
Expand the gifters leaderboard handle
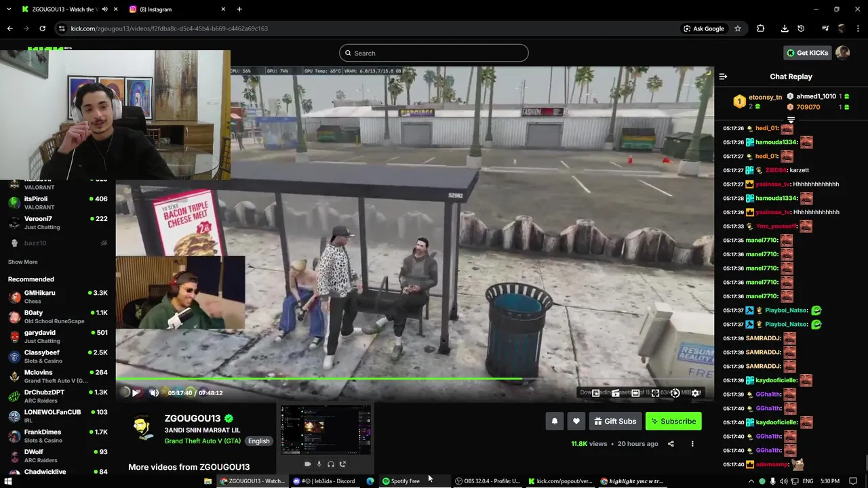791,120
